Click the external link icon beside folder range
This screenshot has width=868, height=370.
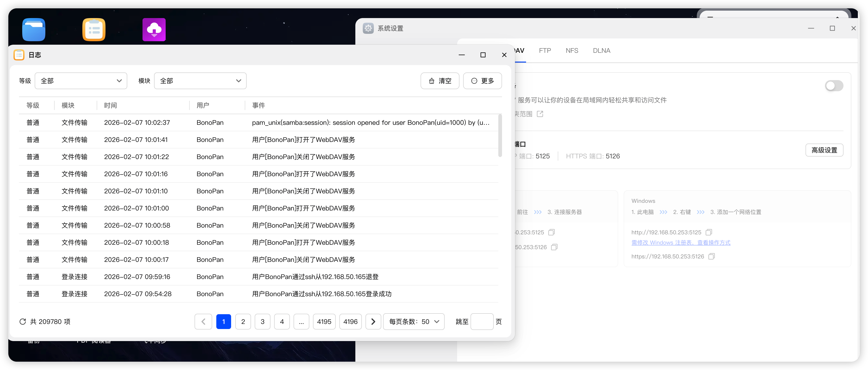tap(540, 114)
